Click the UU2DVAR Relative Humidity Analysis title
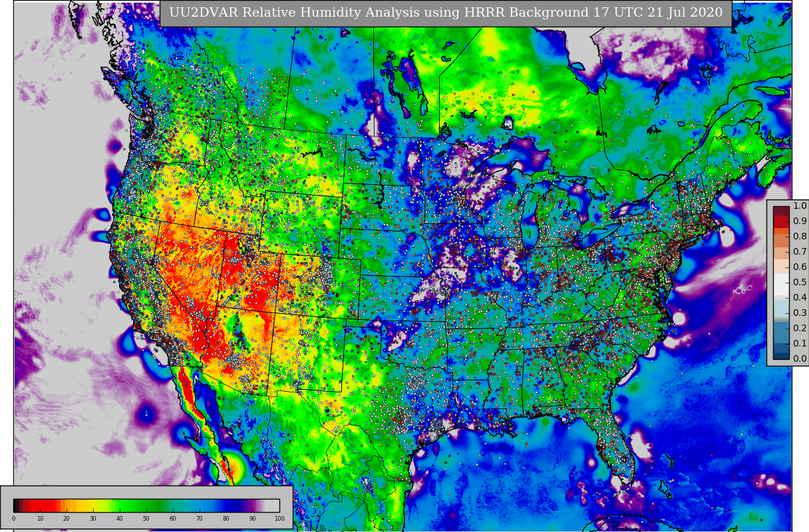Viewport: 809px width, 532px height. tap(446, 13)
